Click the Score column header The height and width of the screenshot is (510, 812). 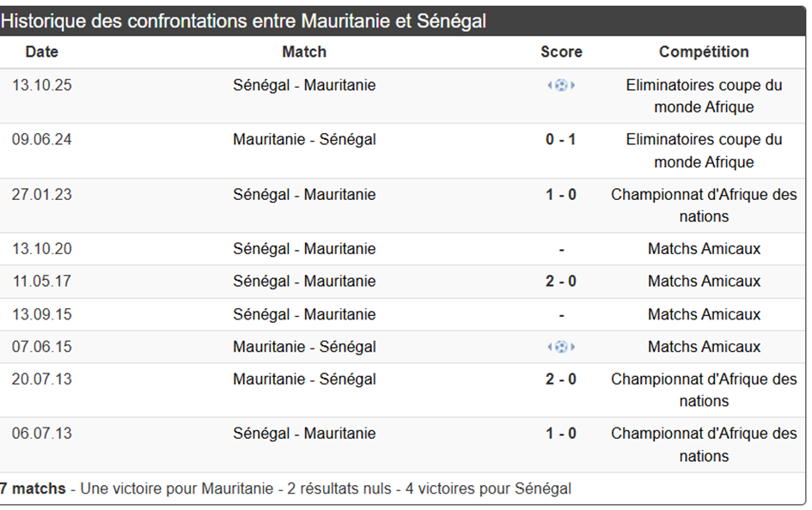[x=561, y=52]
